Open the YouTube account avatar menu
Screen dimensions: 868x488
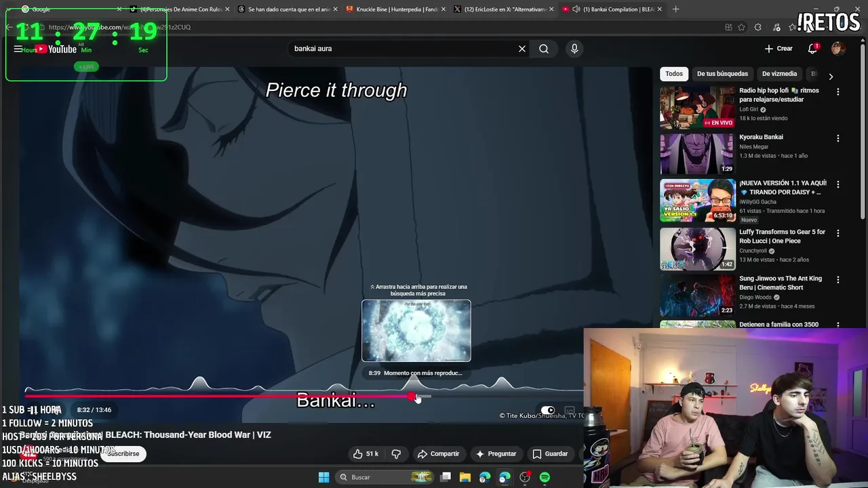point(838,49)
